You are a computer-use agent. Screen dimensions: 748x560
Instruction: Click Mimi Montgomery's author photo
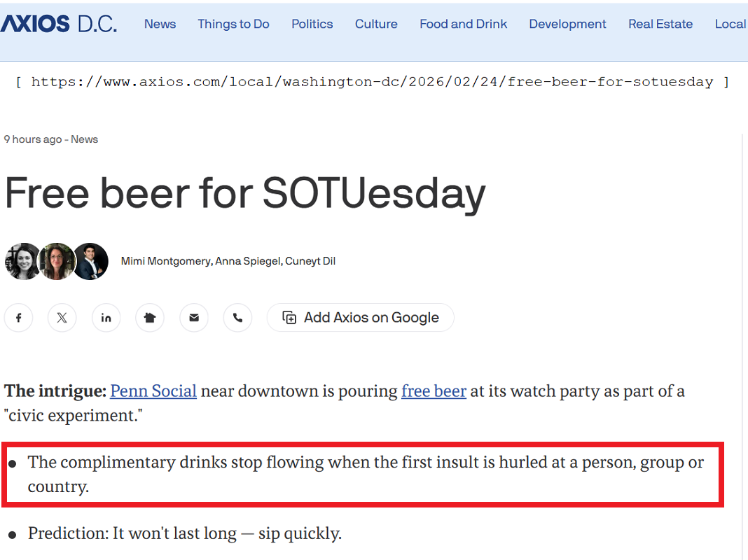22,262
